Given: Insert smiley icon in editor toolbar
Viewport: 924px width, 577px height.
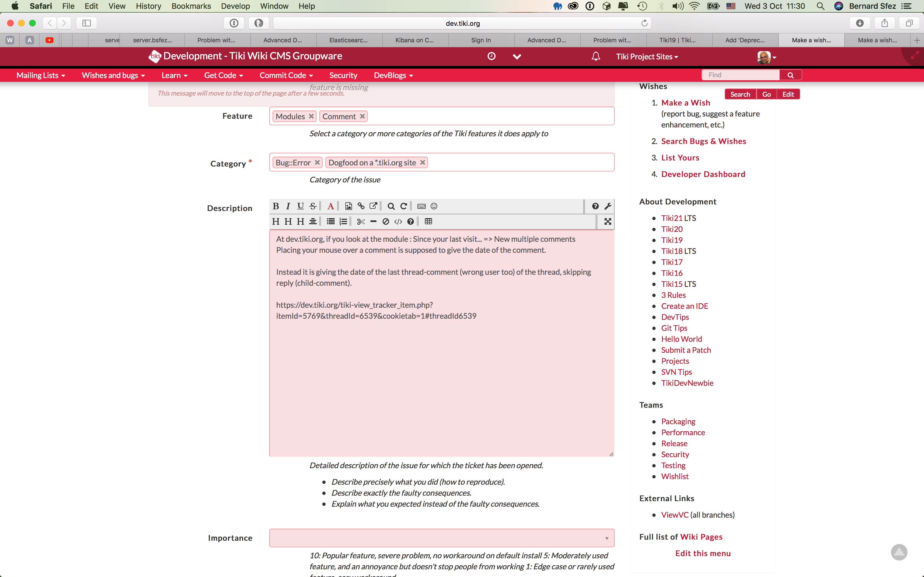Looking at the screenshot, I should click(434, 206).
